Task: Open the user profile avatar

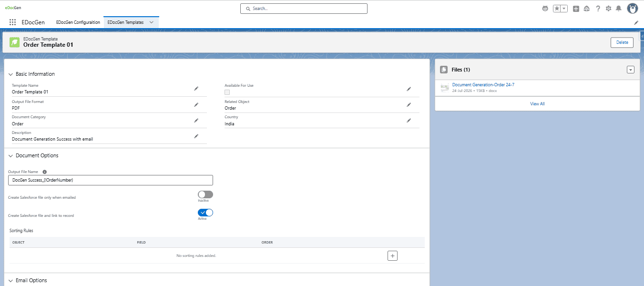Action: [632, 9]
